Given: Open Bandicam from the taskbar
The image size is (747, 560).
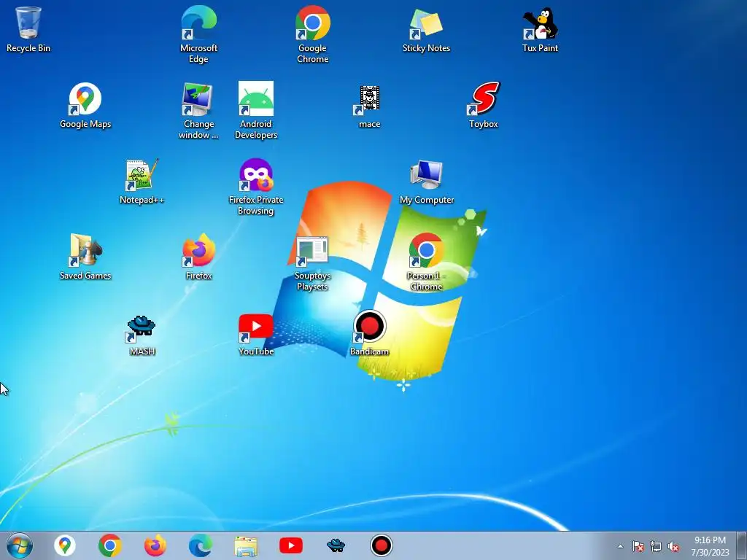Looking at the screenshot, I should [381, 545].
